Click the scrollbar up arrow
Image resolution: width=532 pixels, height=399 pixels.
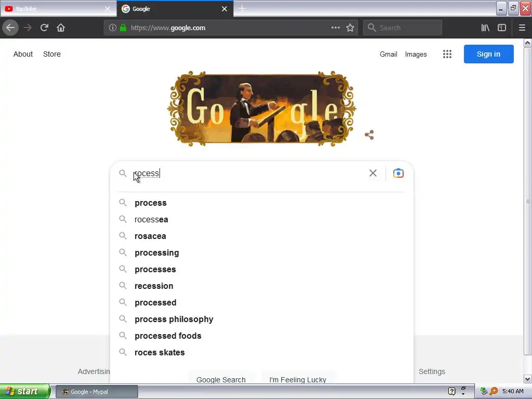(x=528, y=43)
